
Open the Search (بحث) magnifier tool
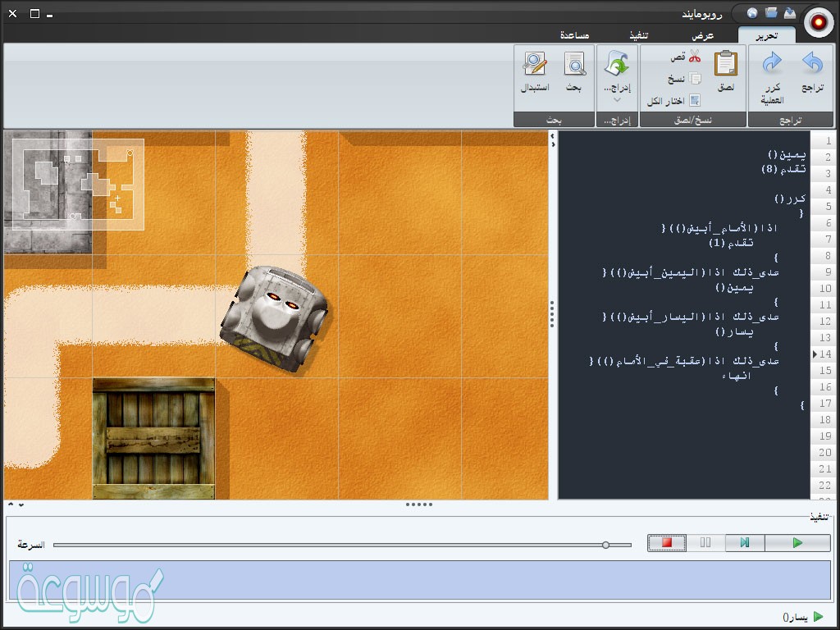(574, 64)
